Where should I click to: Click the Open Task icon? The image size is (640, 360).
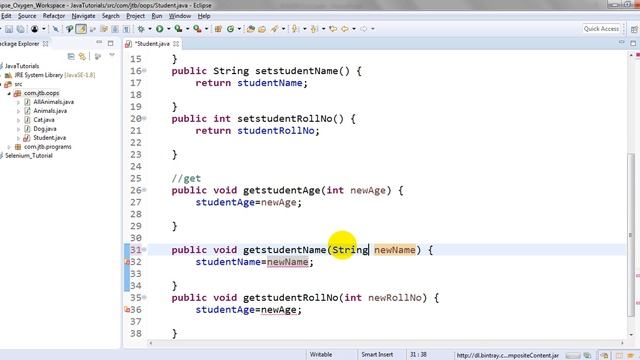pos(262,29)
